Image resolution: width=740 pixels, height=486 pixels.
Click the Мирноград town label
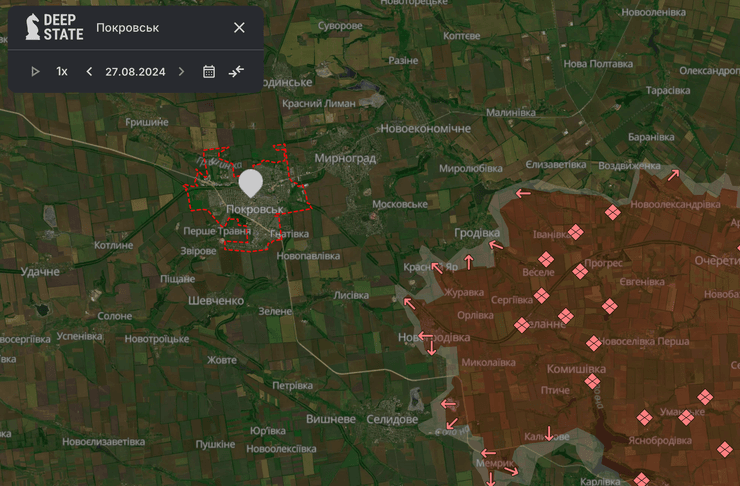click(x=344, y=158)
